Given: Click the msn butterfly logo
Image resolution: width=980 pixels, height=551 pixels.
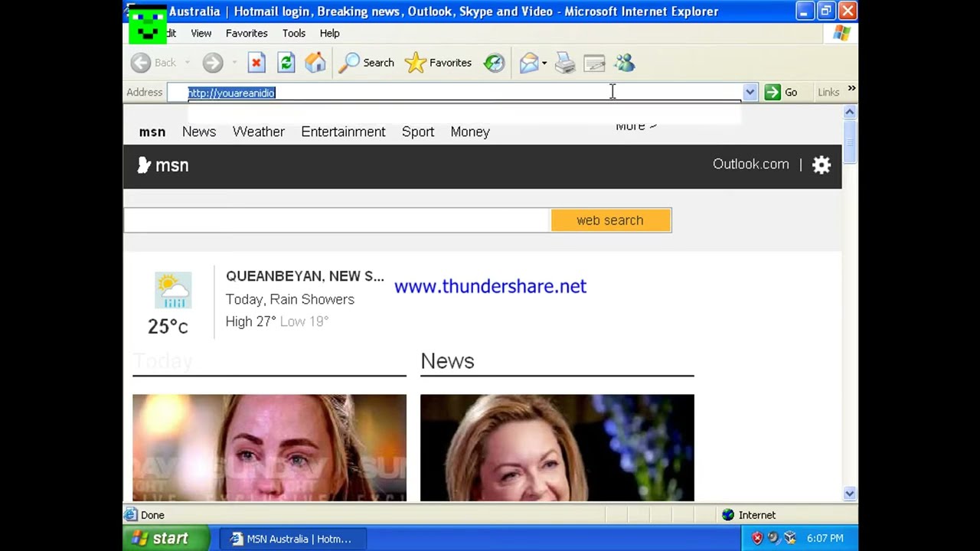Looking at the screenshot, I should point(163,165).
